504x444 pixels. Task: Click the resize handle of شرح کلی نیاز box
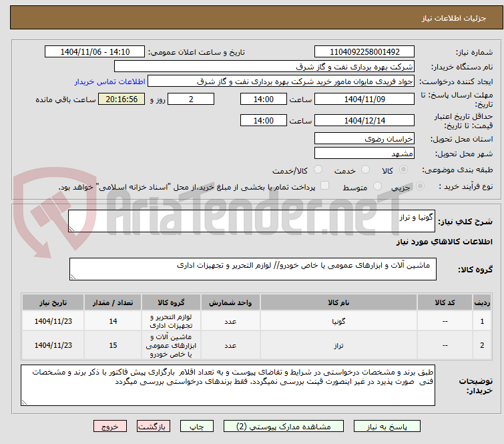click(71, 228)
